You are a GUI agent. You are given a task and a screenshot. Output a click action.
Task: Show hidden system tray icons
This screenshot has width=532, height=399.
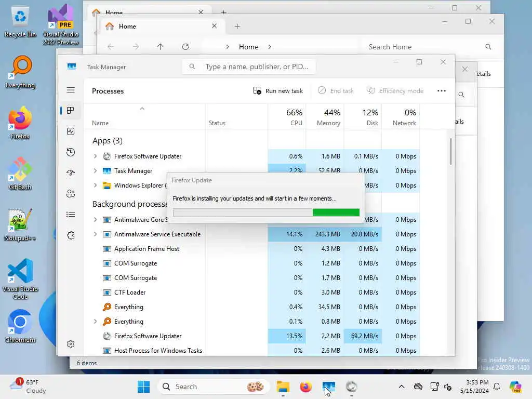pos(402,387)
